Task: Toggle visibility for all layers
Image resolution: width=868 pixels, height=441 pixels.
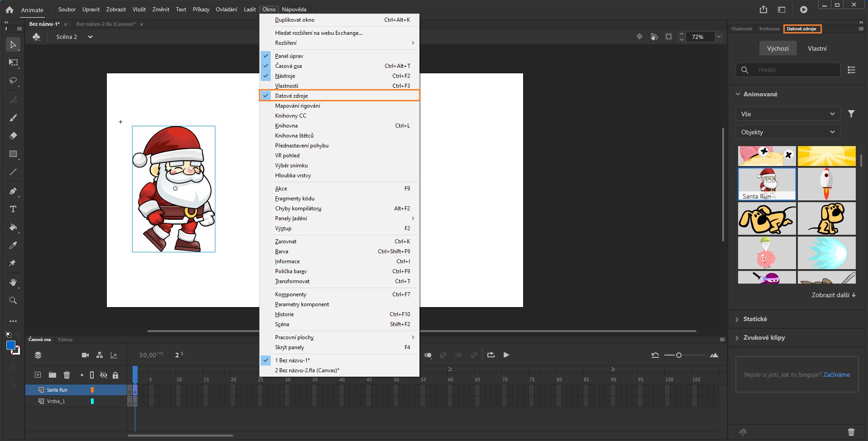Action: click(x=104, y=375)
